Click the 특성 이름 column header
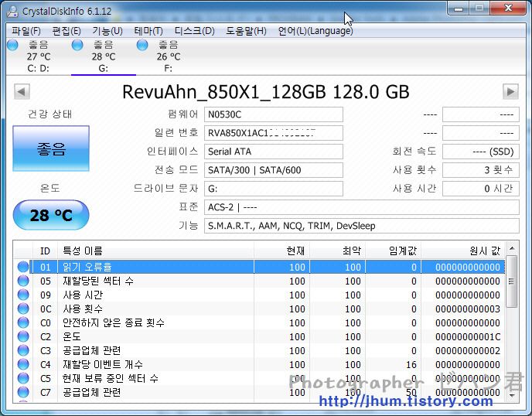 (x=155, y=251)
